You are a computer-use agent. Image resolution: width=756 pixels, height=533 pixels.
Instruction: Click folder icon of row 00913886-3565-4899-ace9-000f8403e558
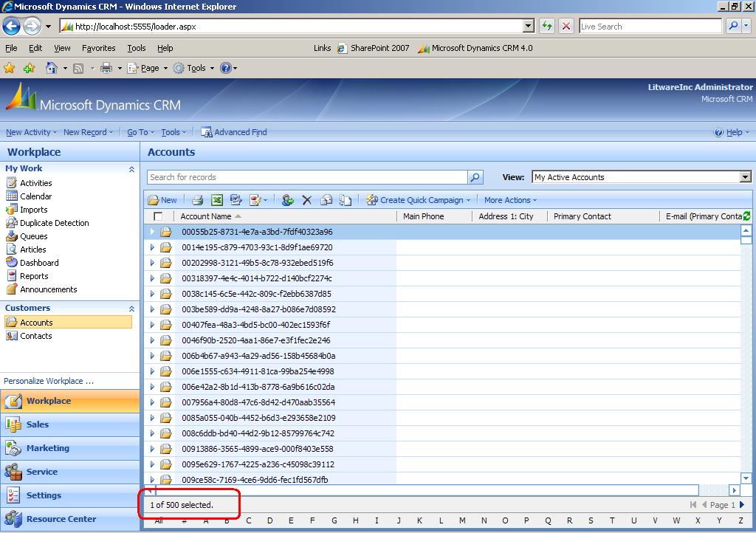coord(166,449)
